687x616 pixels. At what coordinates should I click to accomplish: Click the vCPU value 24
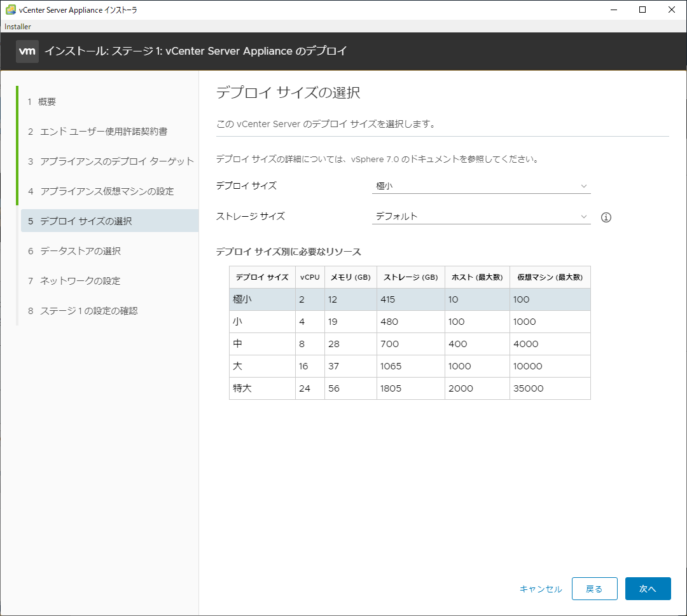coord(305,388)
